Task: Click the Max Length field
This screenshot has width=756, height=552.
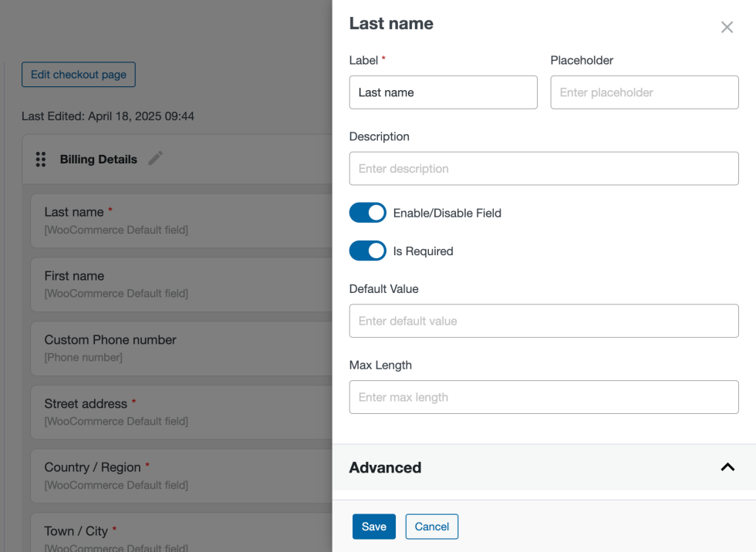Action: pyautogui.click(x=544, y=397)
